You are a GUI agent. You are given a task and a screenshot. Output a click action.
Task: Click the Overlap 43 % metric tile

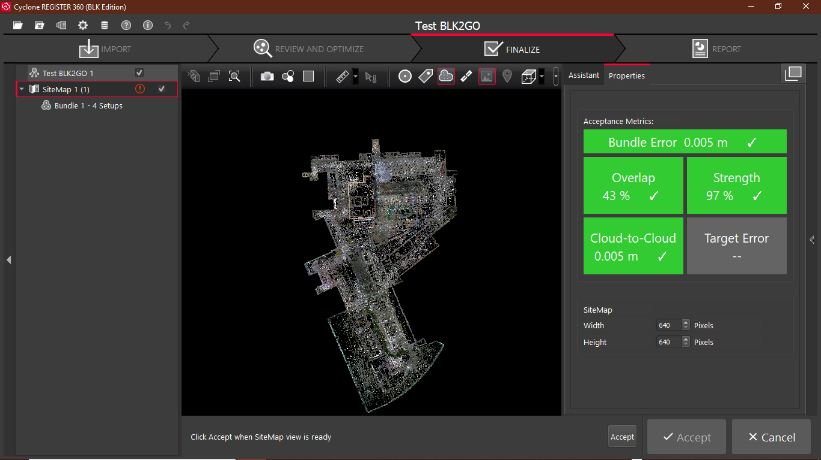point(633,186)
